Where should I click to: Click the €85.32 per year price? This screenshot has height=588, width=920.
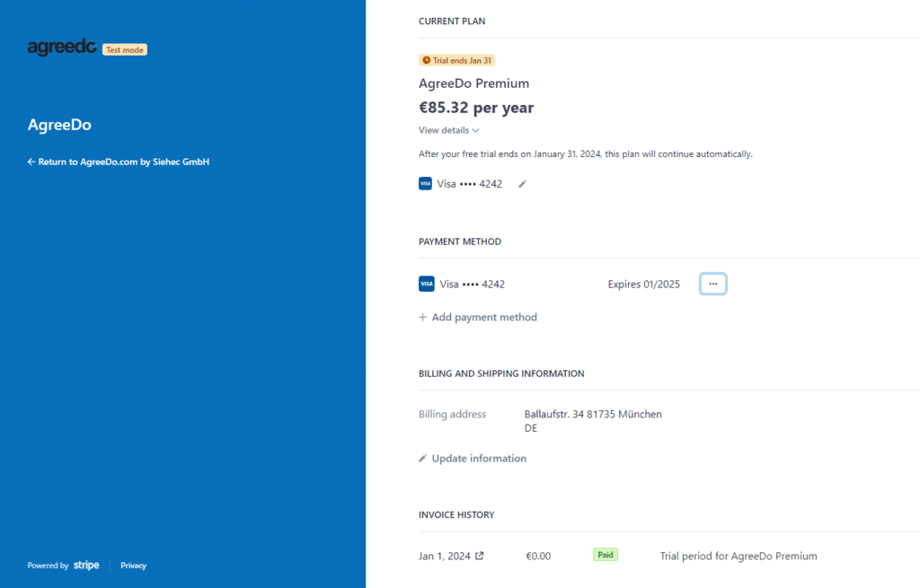click(476, 108)
